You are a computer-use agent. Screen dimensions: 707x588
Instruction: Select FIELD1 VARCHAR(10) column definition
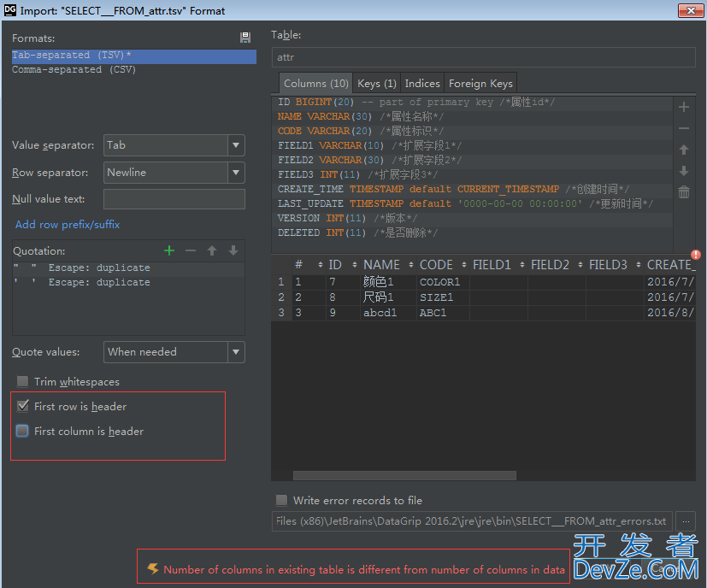pos(473,145)
